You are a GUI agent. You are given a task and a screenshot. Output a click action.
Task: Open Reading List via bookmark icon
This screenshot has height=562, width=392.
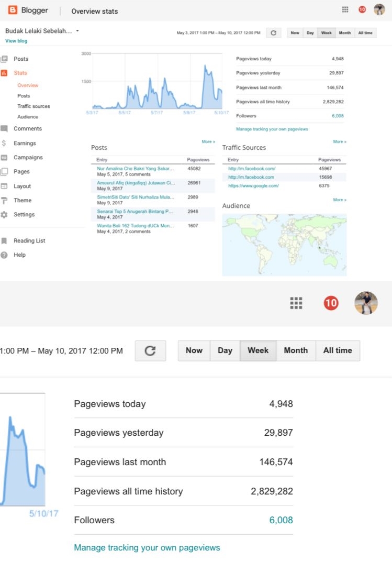4,241
